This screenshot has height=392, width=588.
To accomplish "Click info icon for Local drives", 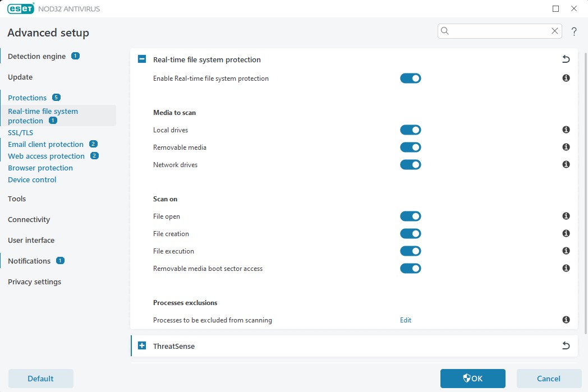I will (566, 130).
